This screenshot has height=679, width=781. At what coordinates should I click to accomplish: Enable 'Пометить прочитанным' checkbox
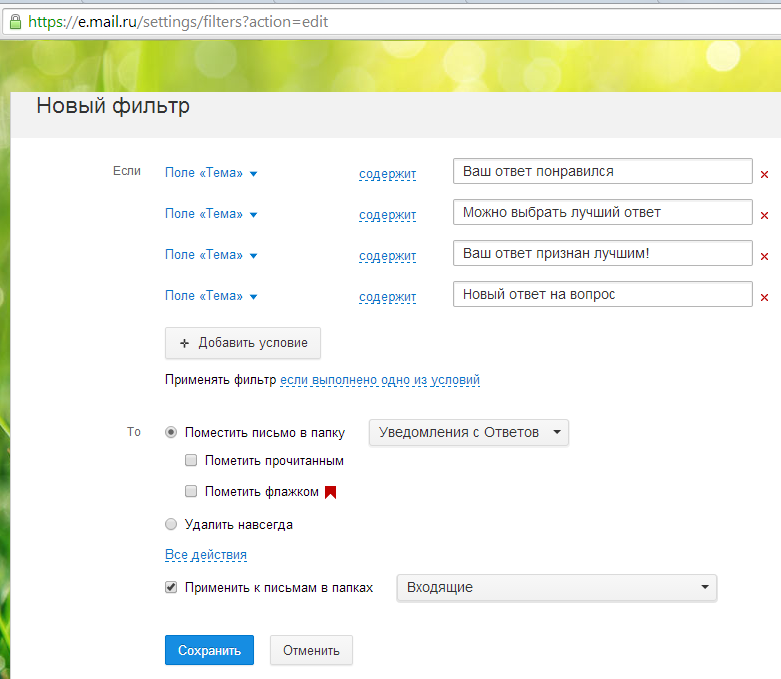coord(191,460)
